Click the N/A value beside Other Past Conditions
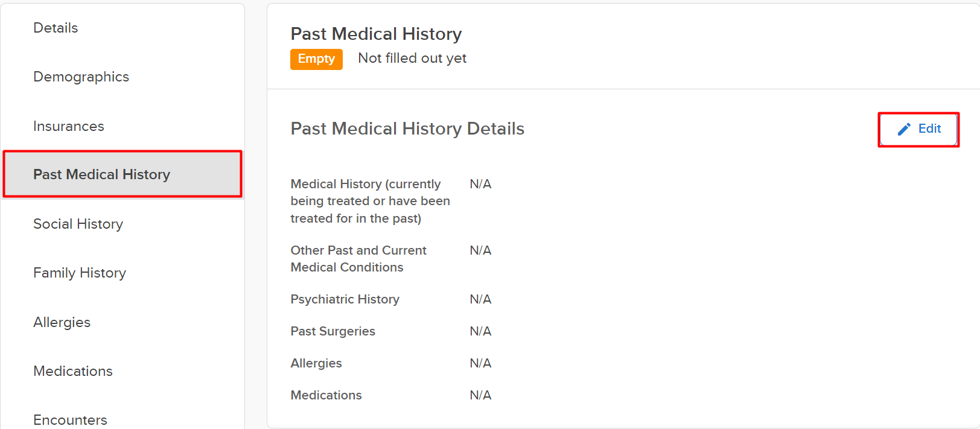This screenshot has height=429, width=980. coord(480,250)
